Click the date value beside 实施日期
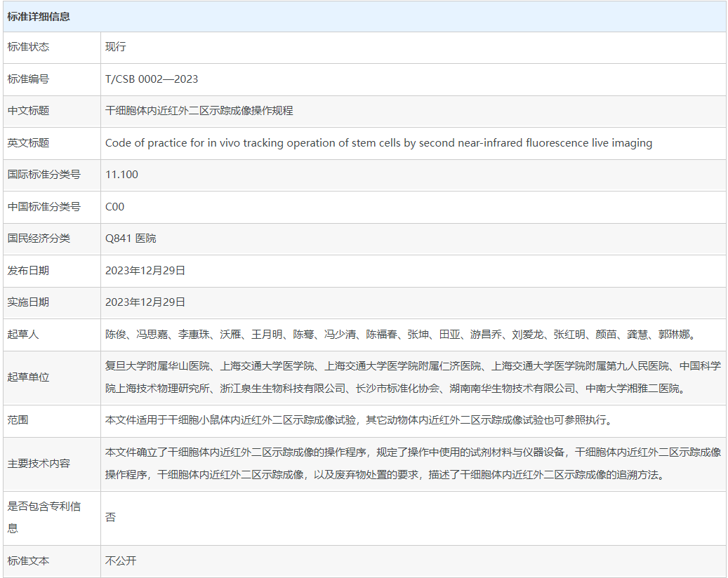 tap(145, 302)
